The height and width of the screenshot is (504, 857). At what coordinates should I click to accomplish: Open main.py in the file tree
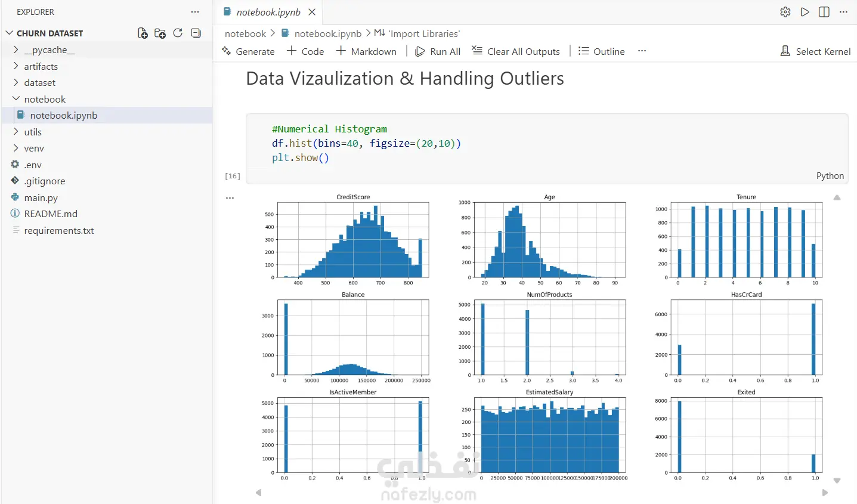pos(41,197)
